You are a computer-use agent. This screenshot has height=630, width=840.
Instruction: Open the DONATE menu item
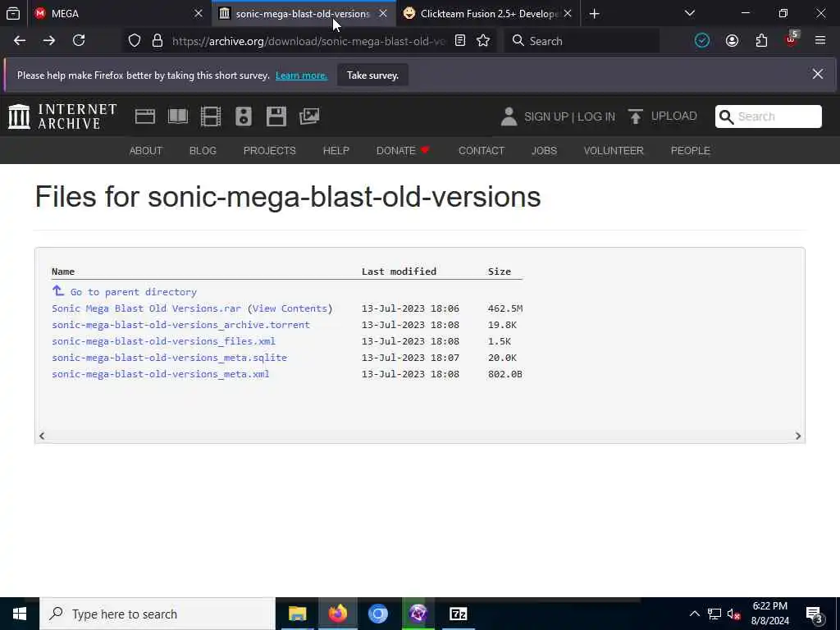[x=403, y=151]
